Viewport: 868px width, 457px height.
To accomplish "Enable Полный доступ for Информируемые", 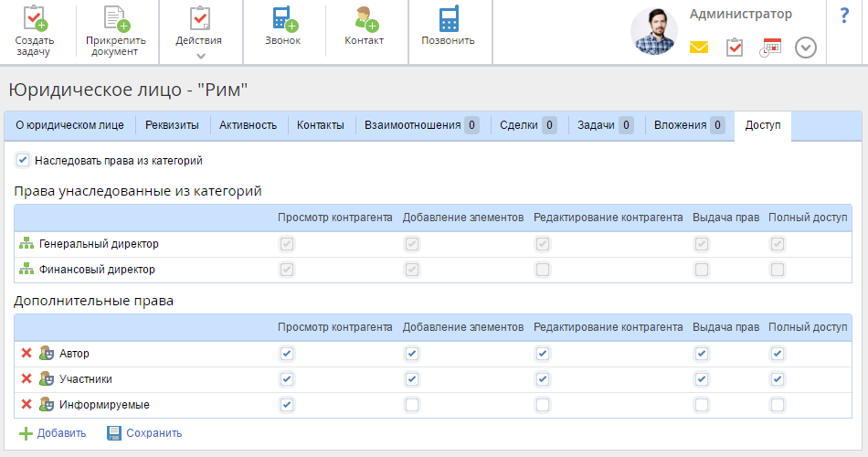I will (778, 405).
